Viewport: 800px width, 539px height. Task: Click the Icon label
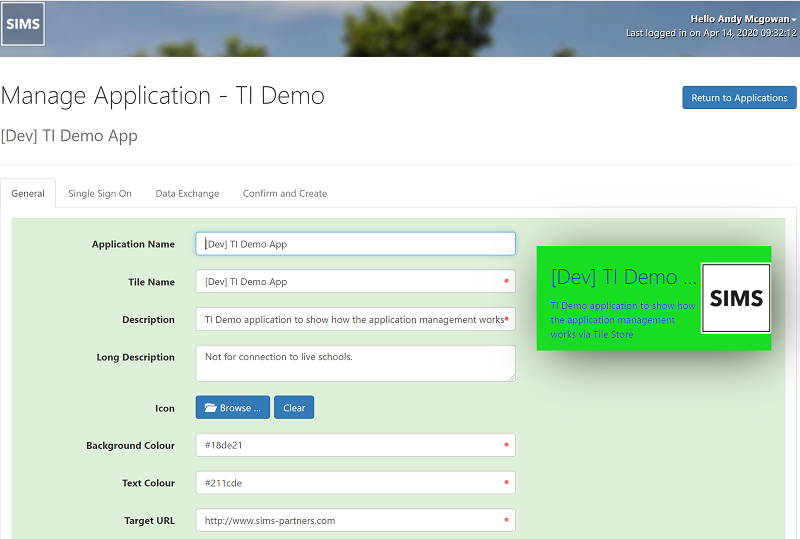pyautogui.click(x=165, y=408)
